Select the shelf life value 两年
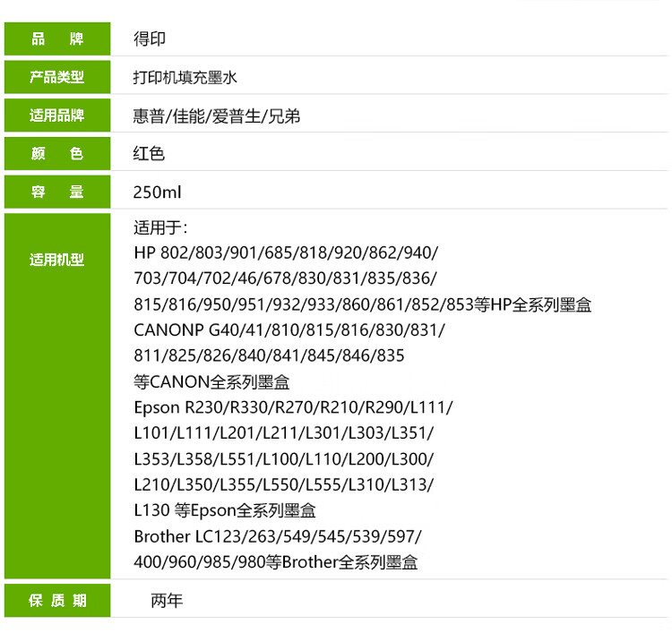 coord(167,601)
